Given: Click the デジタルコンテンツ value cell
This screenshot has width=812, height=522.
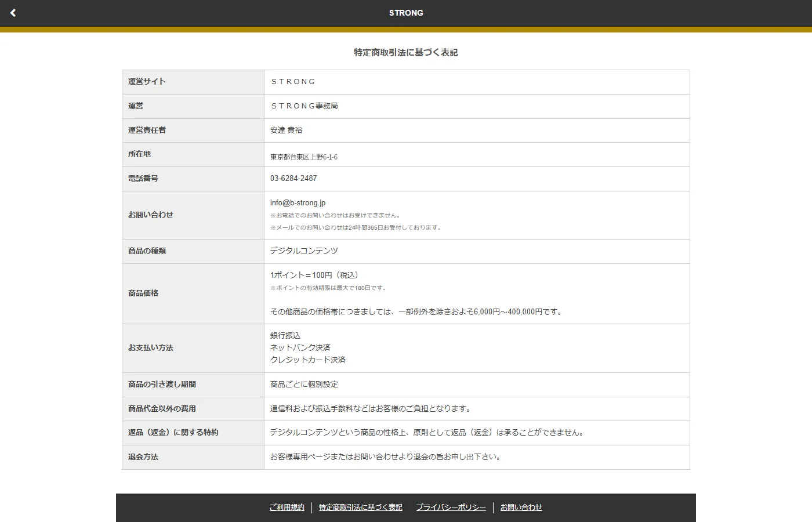Looking at the screenshot, I should pyautogui.click(x=477, y=251).
